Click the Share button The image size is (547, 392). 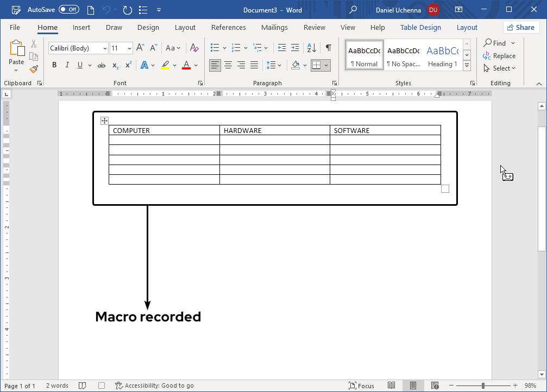[520, 27]
